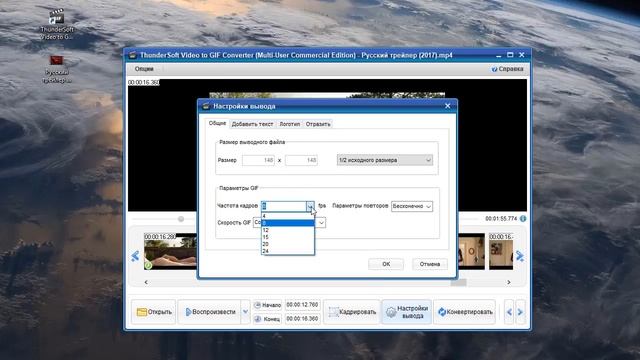Screen dimensions: 640x360
Task: Open the ThunderSoft Video to GIF desktop shortcut
Action: [57, 24]
